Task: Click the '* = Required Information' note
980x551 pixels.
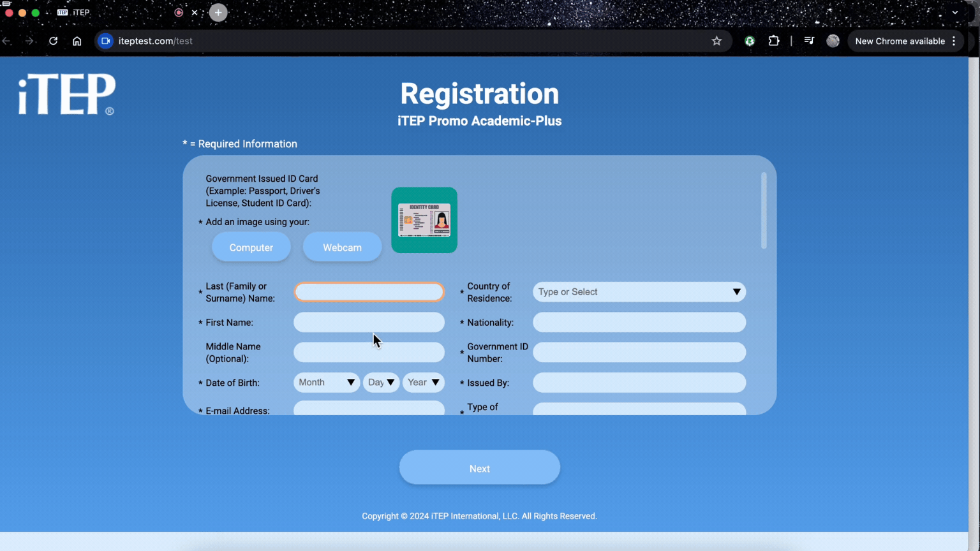Action: tap(240, 144)
